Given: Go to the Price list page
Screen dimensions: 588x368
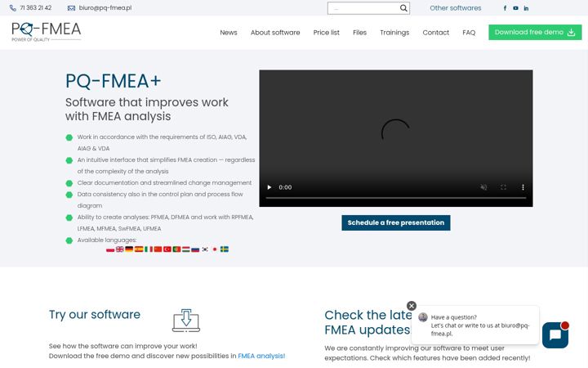Looking at the screenshot, I should (x=326, y=33).
